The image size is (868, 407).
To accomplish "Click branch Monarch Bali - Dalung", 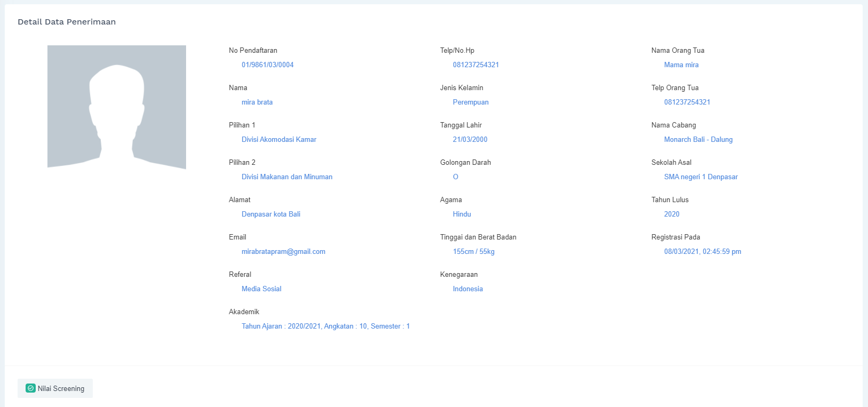I will tap(698, 139).
